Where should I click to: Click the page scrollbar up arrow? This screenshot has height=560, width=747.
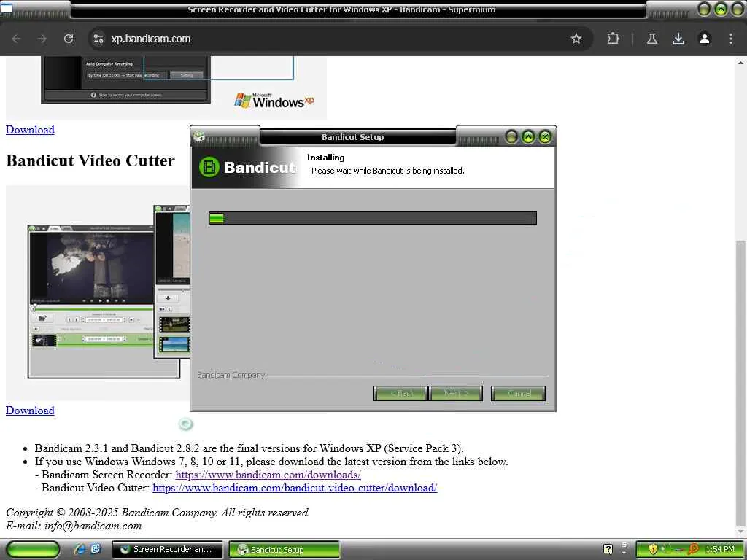(741, 63)
